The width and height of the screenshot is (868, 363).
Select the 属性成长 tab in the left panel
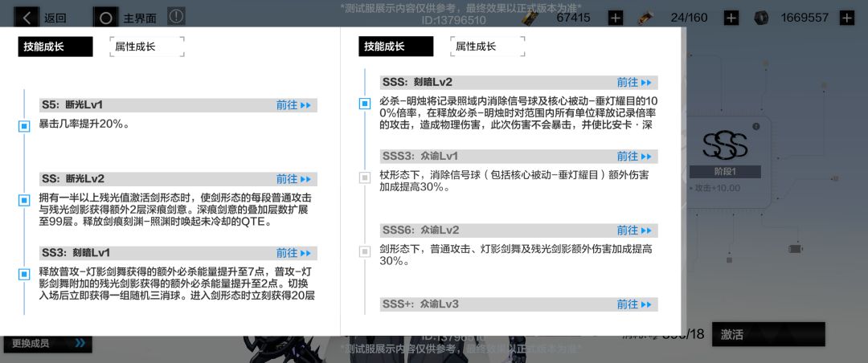click(147, 47)
